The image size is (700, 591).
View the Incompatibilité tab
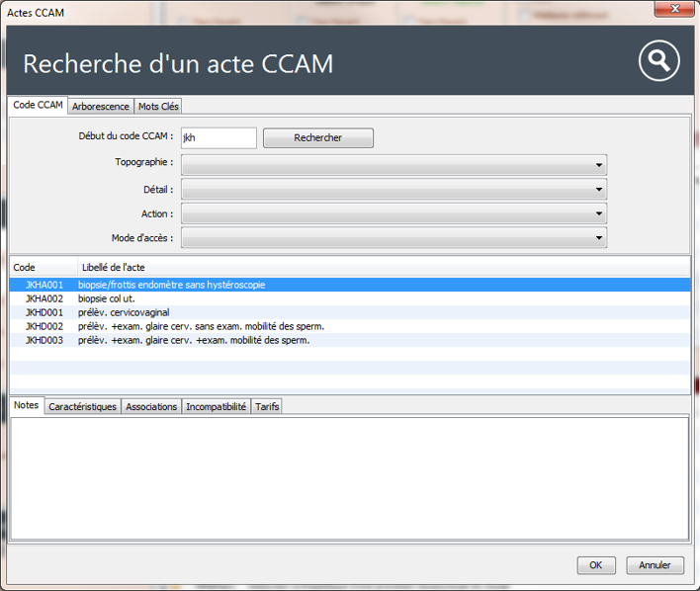[217, 406]
